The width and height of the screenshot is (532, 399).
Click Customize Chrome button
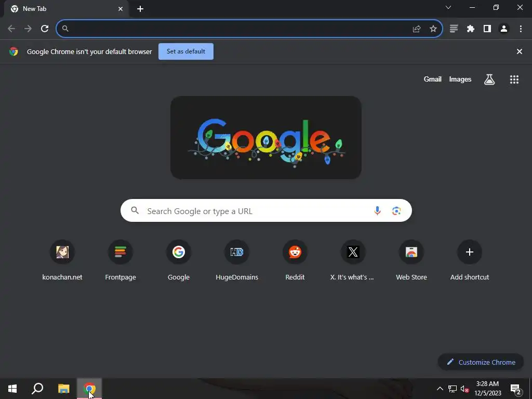(x=481, y=362)
